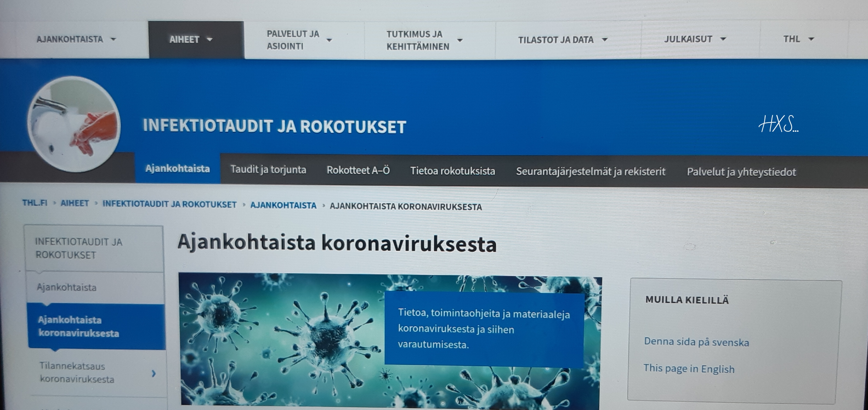Click Infektiotaudit ja rokotukset breadcrumb link
This screenshot has height=410, width=868.
(x=169, y=204)
